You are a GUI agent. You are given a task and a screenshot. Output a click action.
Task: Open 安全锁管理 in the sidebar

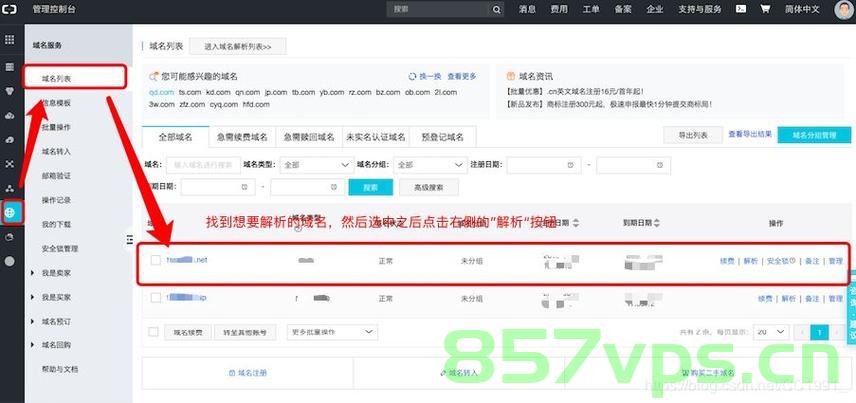(60, 248)
